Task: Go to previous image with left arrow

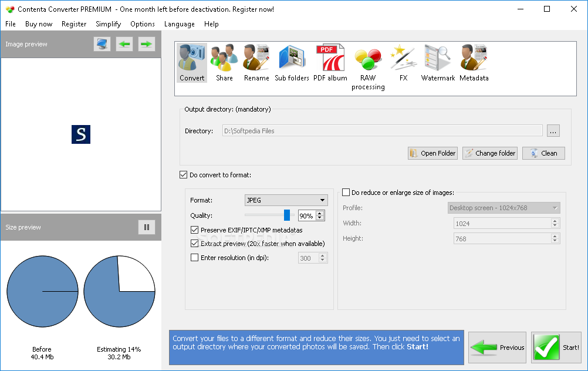Action: coord(124,44)
